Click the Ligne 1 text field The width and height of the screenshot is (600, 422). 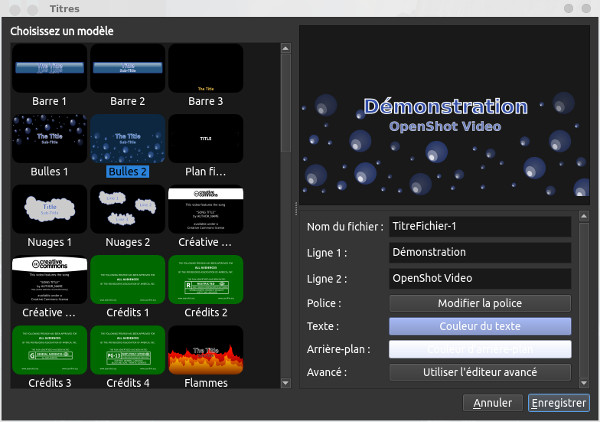click(479, 252)
